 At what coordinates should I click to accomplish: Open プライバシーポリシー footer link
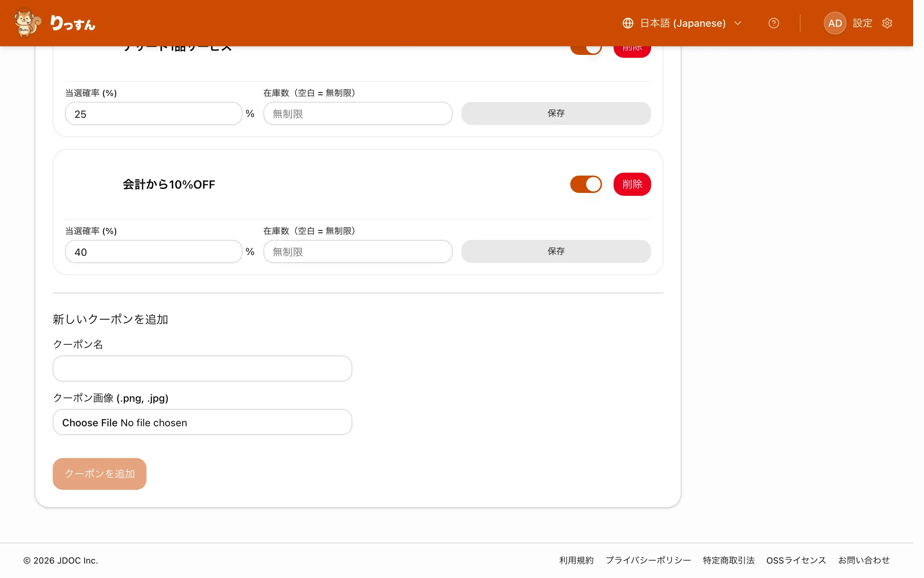tap(648, 560)
